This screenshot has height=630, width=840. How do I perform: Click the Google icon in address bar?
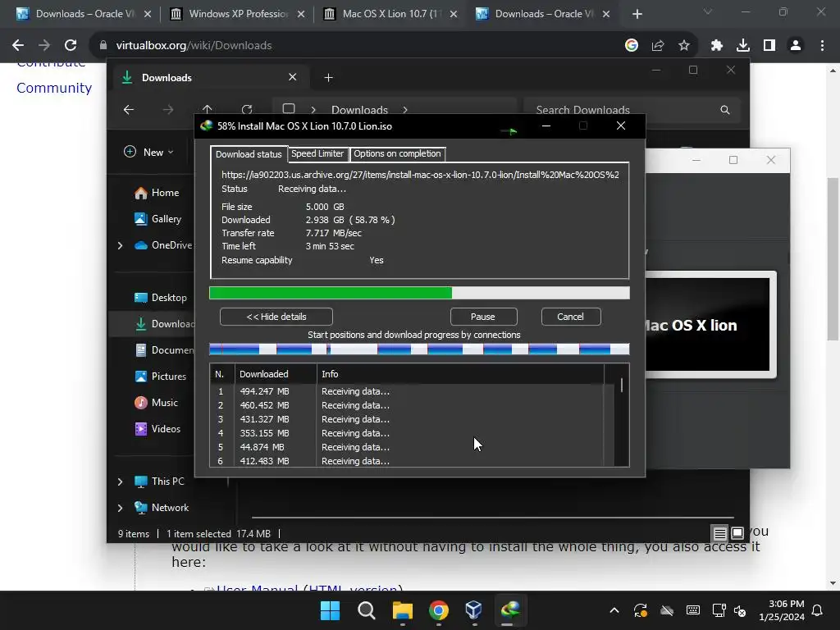(632, 46)
